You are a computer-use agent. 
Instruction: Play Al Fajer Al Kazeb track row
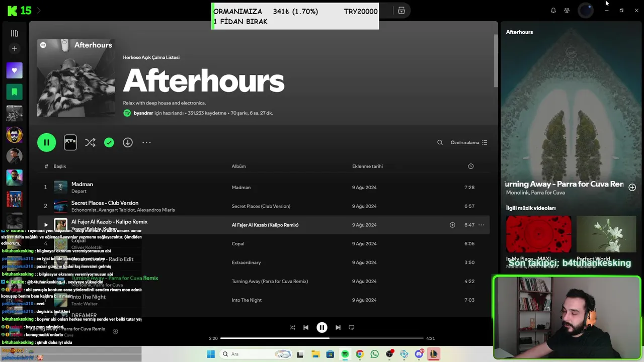[x=46, y=225]
